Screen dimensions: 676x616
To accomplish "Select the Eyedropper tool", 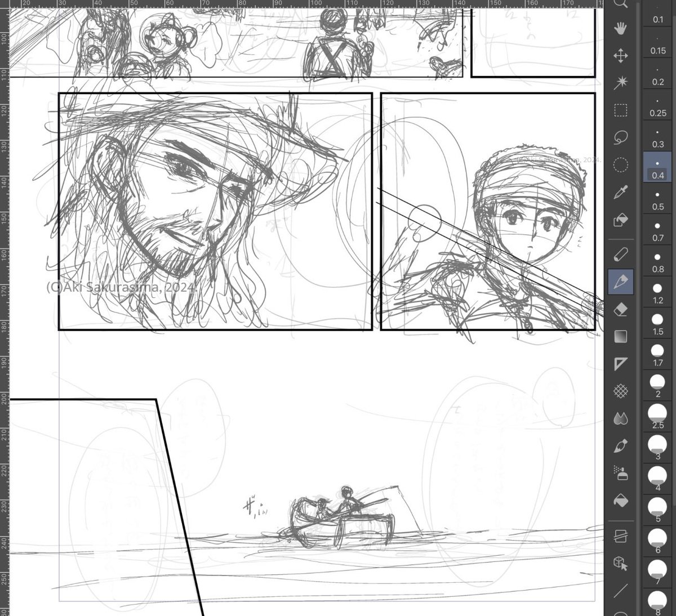I will point(620,193).
